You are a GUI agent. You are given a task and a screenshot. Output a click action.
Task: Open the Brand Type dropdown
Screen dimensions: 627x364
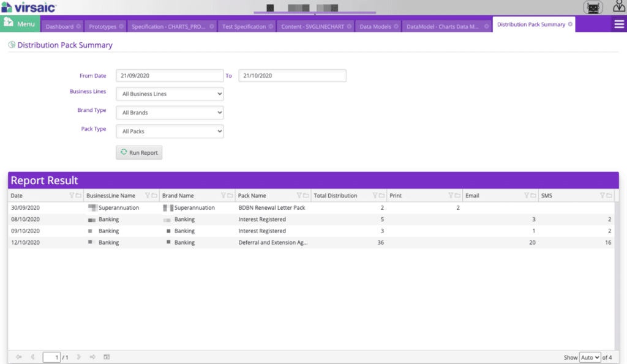(170, 113)
